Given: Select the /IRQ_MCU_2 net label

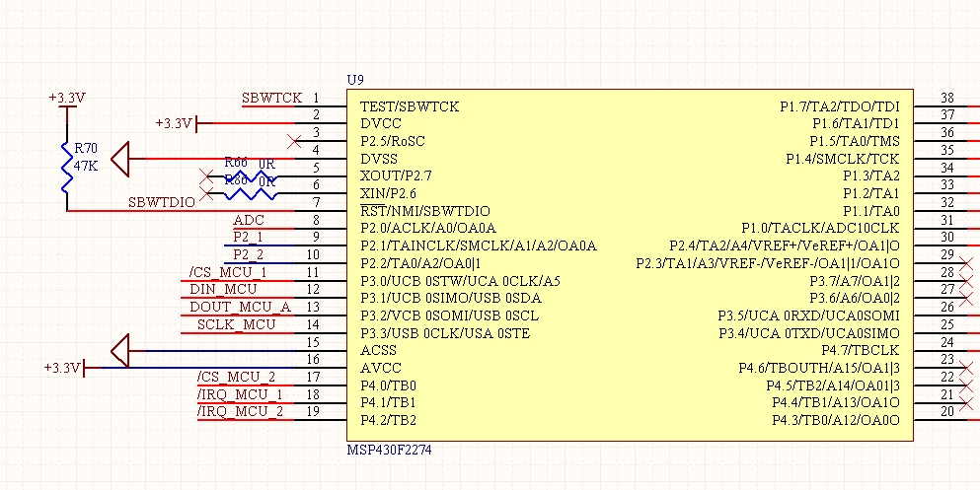Looking at the screenshot, I should click(240, 411).
